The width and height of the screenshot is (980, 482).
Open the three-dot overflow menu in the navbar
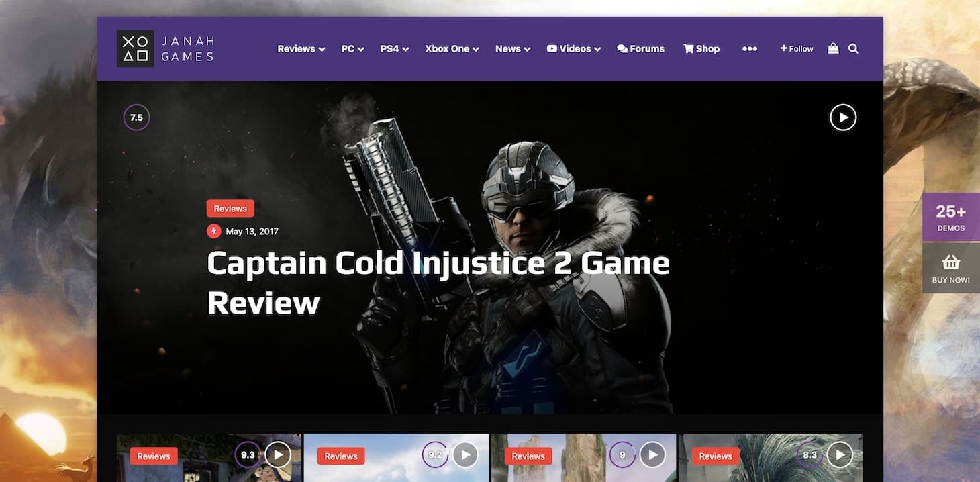750,48
